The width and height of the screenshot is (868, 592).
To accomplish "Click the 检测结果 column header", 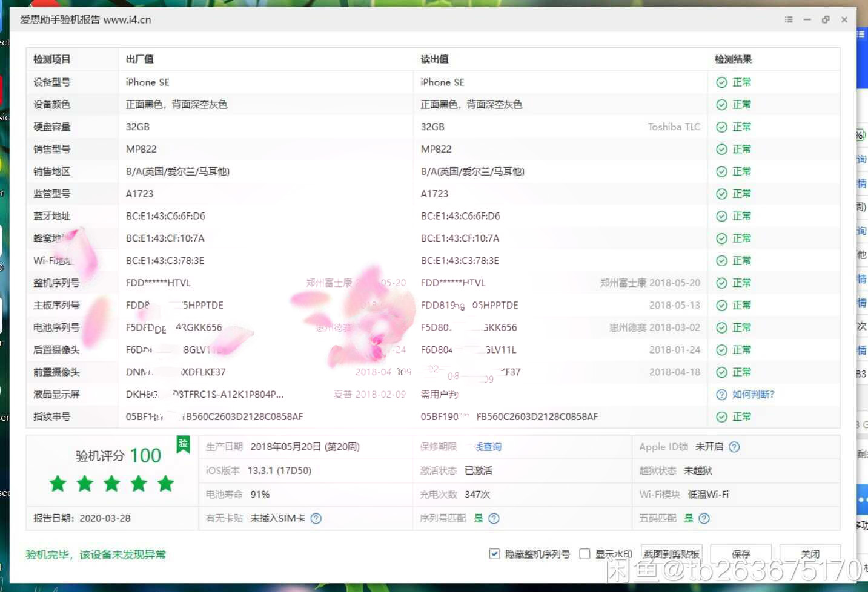I will [x=733, y=59].
